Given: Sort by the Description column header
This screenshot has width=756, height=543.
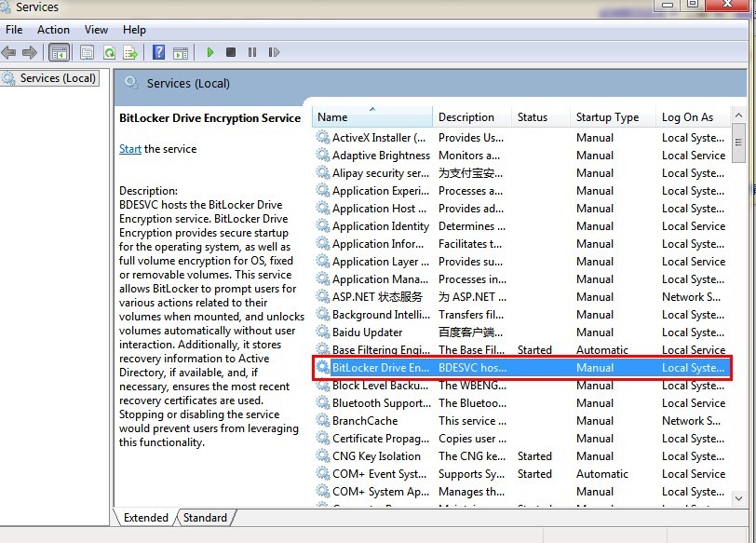Looking at the screenshot, I should [x=472, y=117].
